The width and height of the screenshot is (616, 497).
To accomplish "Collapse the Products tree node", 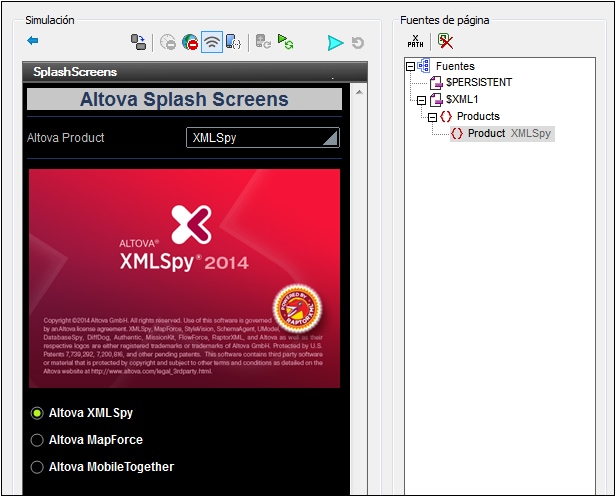I will (432, 117).
